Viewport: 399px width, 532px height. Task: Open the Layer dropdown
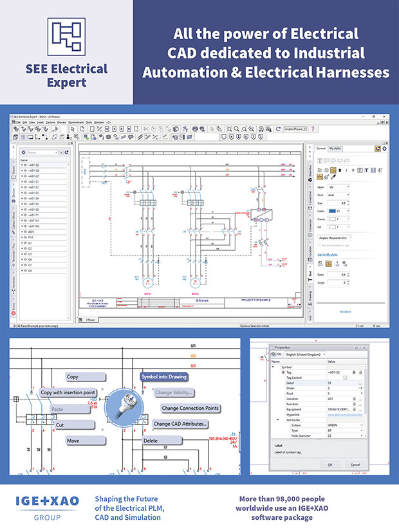point(339,187)
